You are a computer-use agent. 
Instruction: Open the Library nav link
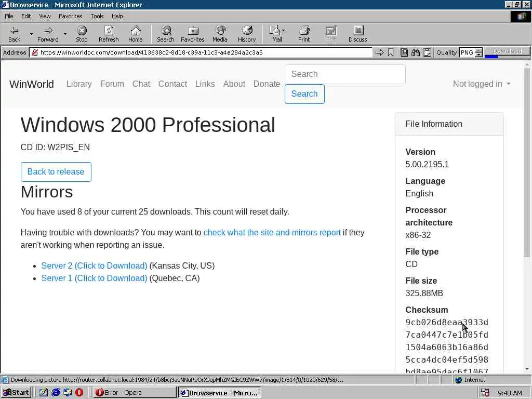point(79,84)
